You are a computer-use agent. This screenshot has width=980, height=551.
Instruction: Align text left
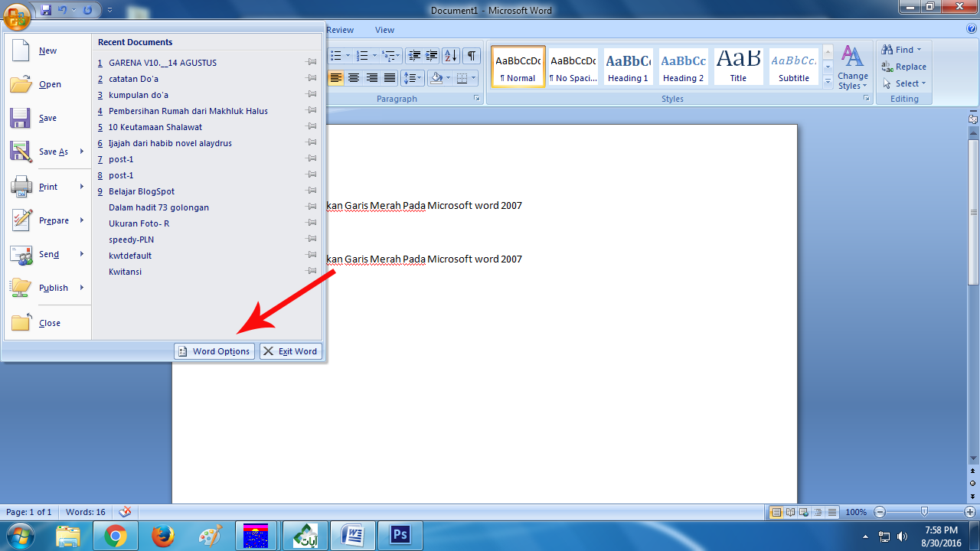point(336,78)
